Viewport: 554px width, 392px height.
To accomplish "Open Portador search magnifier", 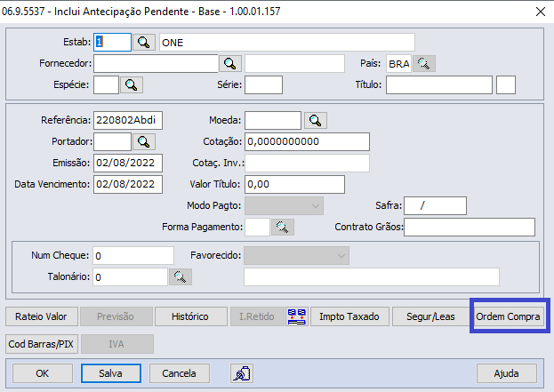I will [144, 141].
